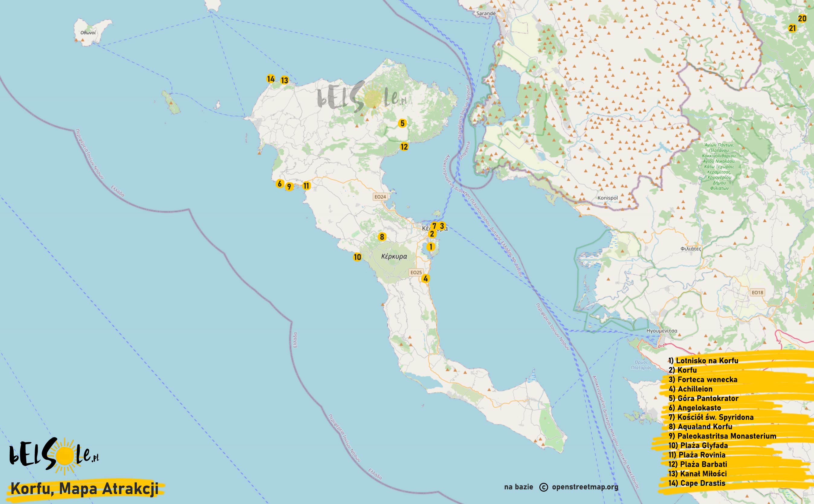Click marker number 6 (Angelokasto)
The image size is (814, 504).
pos(279,184)
